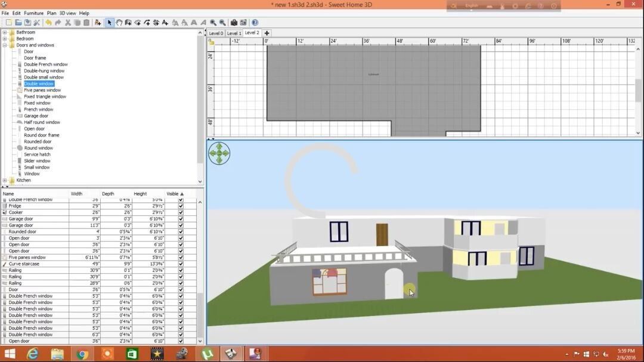Image resolution: width=644 pixels, height=362 pixels.
Task: Select the Create dimensions tool
Action: 156,23
